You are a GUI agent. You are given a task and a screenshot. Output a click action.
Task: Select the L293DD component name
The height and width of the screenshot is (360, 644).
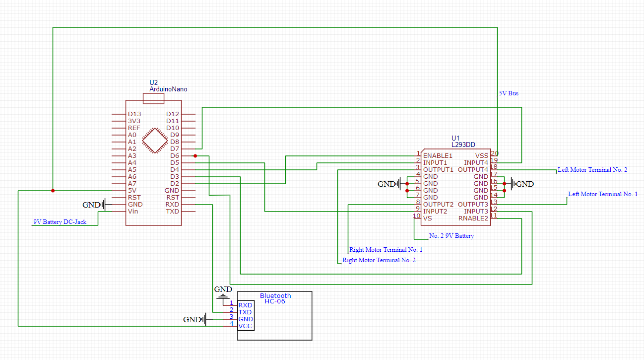tap(463, 144)
